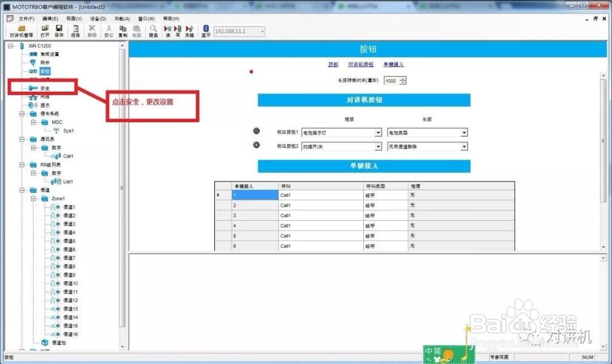
Task: Select List1 under RX组列表
Action: pos(68,182)
